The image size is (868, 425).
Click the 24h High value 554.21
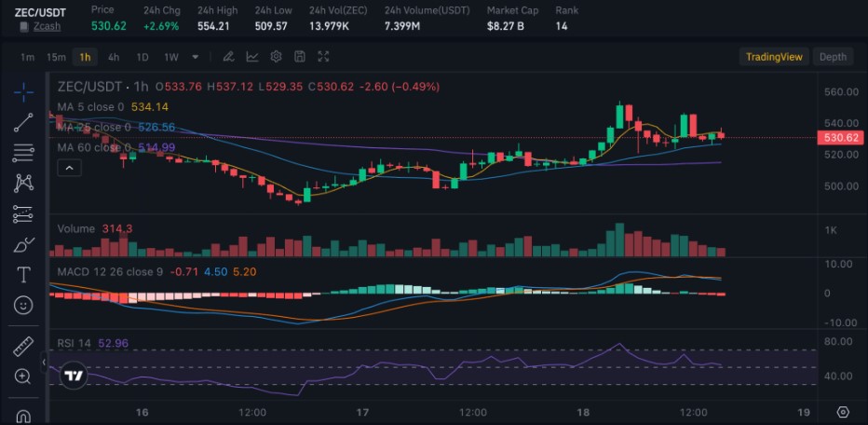click(x=213, y=26)
